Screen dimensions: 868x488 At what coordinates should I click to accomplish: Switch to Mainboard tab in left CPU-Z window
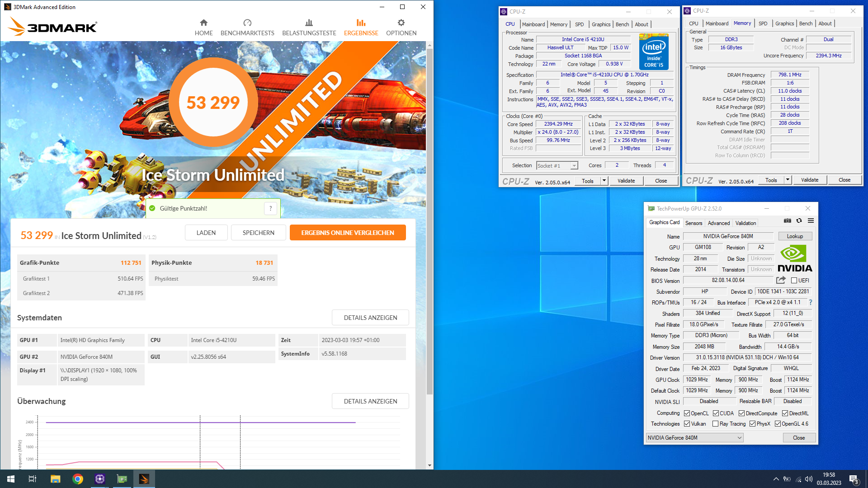coord(533,24)
